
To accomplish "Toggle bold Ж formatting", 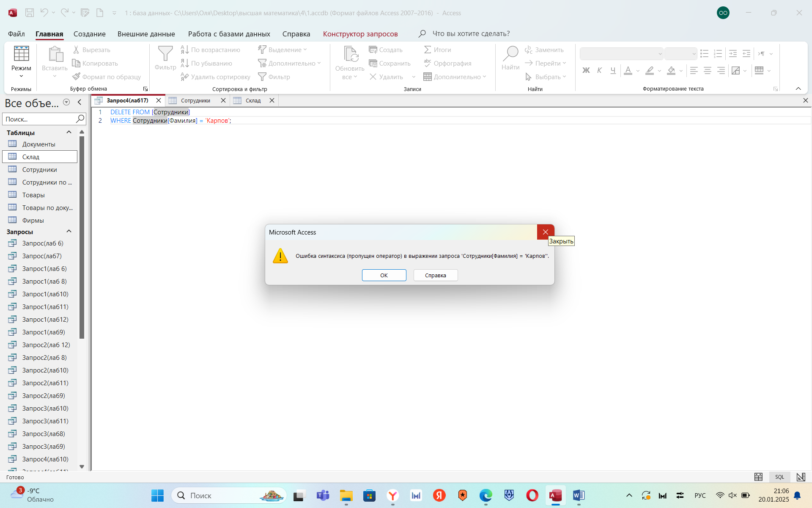I will [x=586, y=70].
